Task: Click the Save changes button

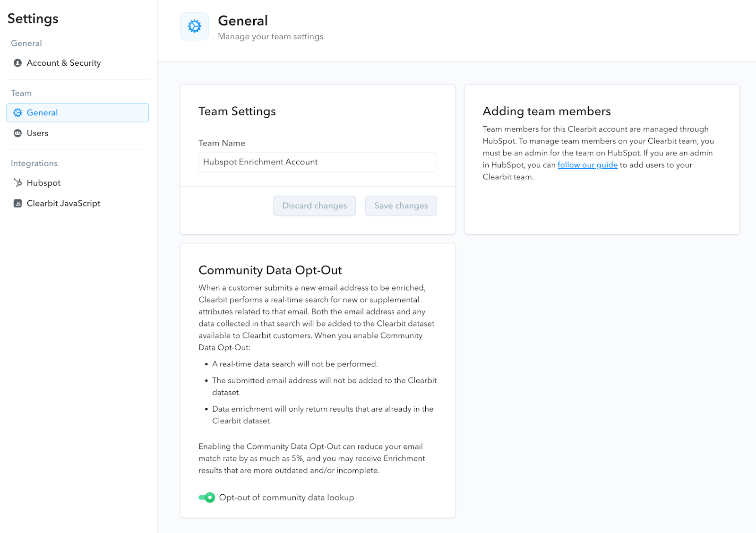Action: (x=401, y=206)
